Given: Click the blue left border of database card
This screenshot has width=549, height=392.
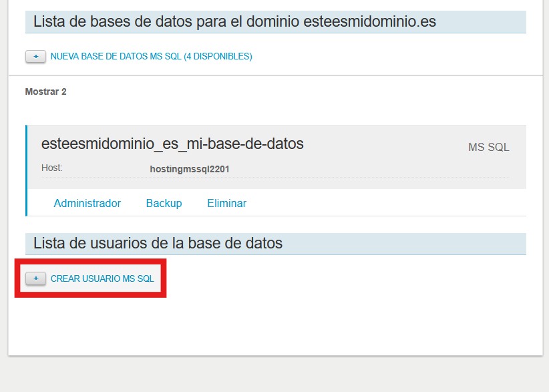Looking at the screenshot, I should pyautogui.click(x=27, y=170).
